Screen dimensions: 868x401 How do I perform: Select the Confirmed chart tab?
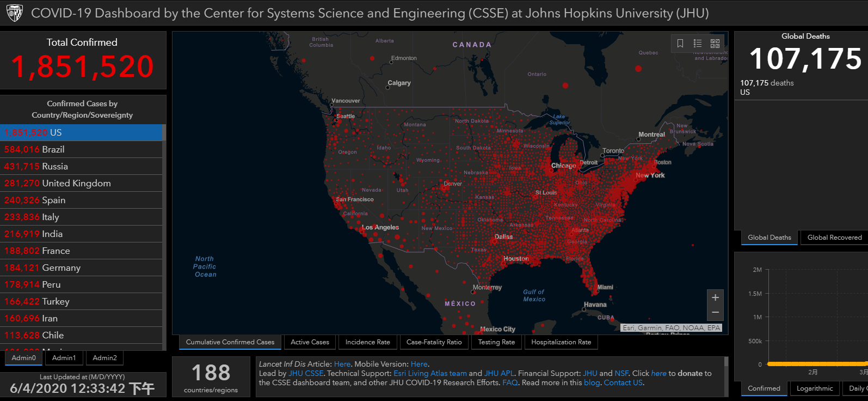tap(764, 388)
